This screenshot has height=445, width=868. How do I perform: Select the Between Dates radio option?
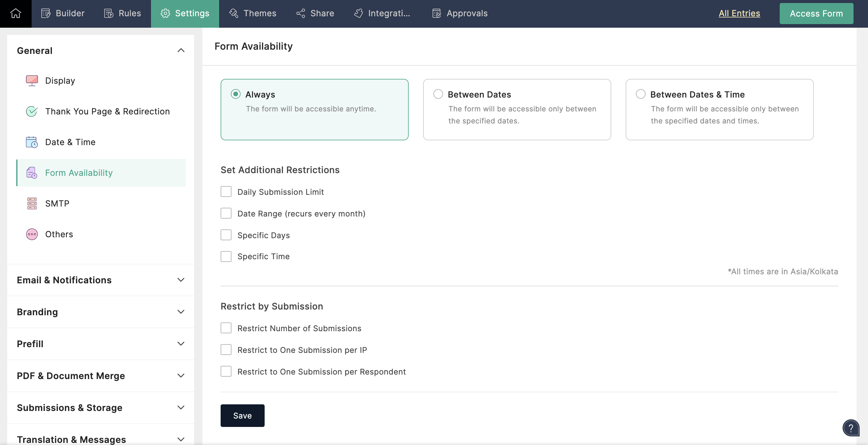pyautogui.click(x=438, y=94)
